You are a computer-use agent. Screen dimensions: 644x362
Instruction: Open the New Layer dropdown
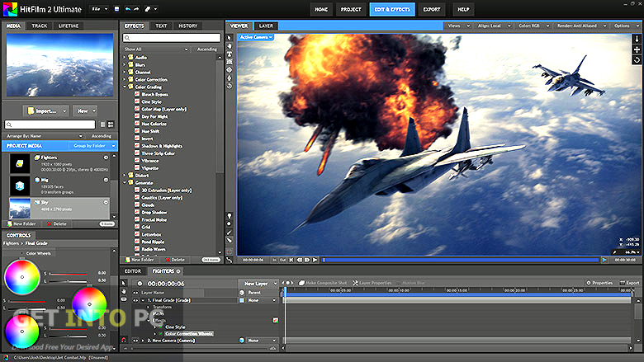point(259,284)
